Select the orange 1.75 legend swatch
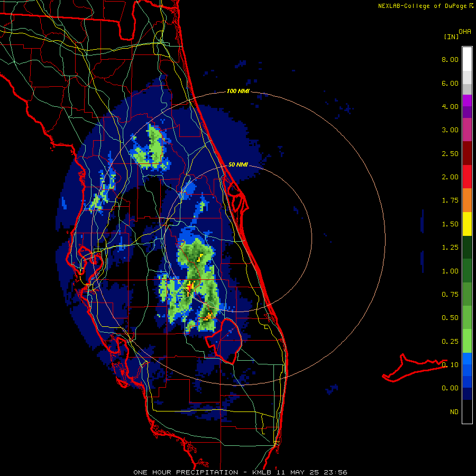 click(x=467, y=200)
